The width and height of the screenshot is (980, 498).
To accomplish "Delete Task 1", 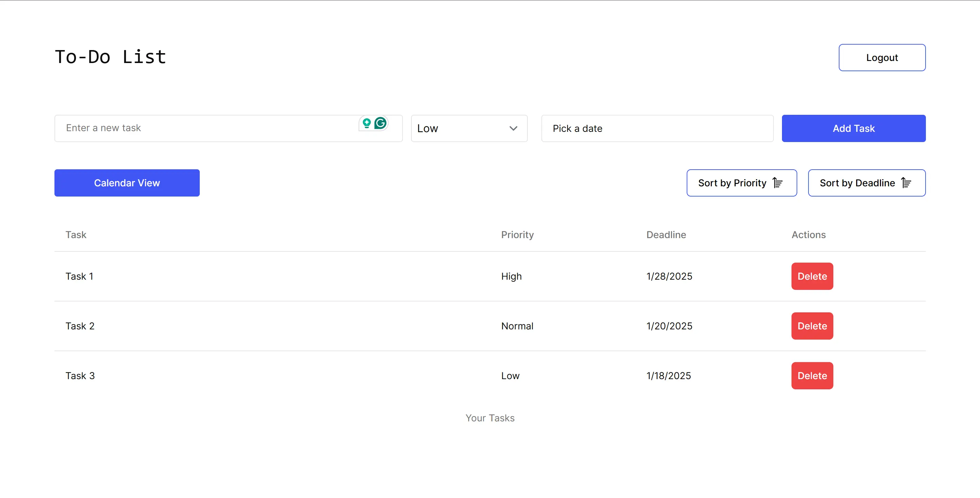I will (x=812, y=276).
